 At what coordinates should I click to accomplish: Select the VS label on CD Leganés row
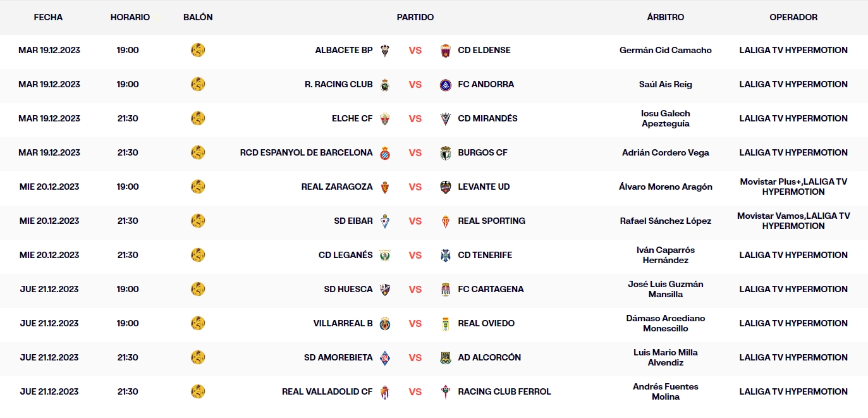[x=415, y=255]
